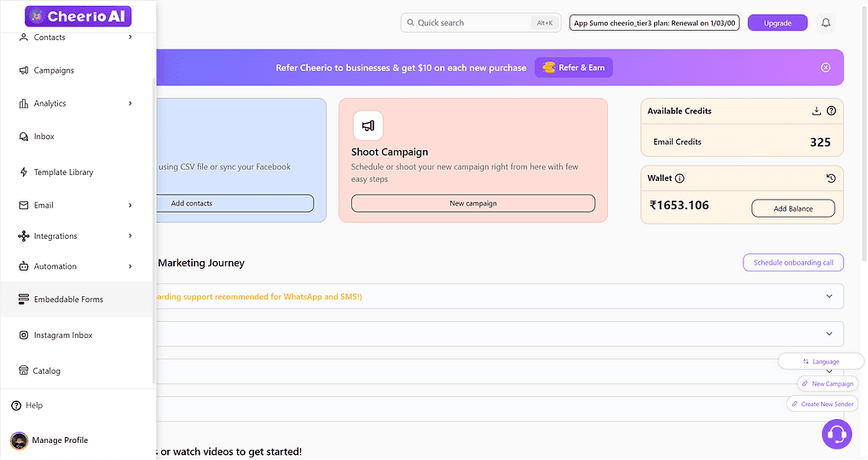Click the Template Library lightning icon
Image resolution: width=868 pixels, height=460 pixels.
23,172
